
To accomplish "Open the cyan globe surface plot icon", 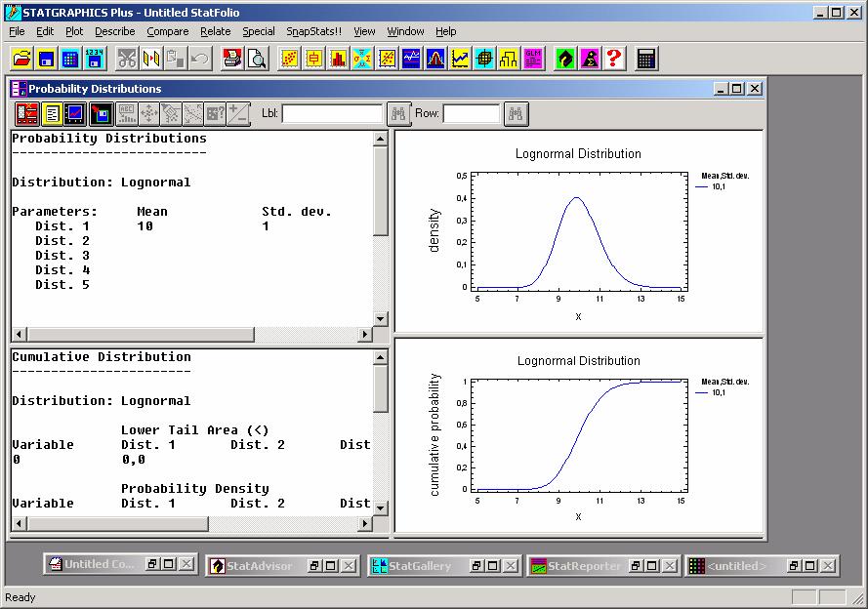I will coord(484,59).
